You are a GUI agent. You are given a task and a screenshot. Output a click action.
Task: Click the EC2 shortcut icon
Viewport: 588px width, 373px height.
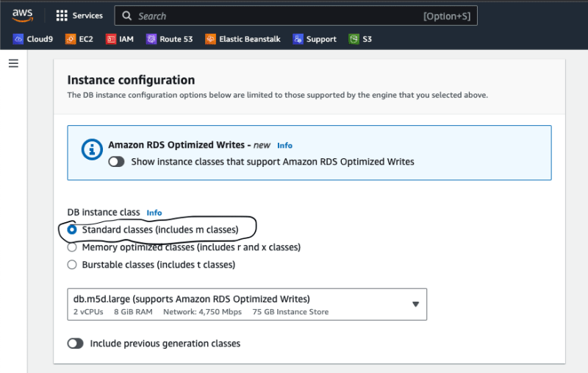[71, 39]
